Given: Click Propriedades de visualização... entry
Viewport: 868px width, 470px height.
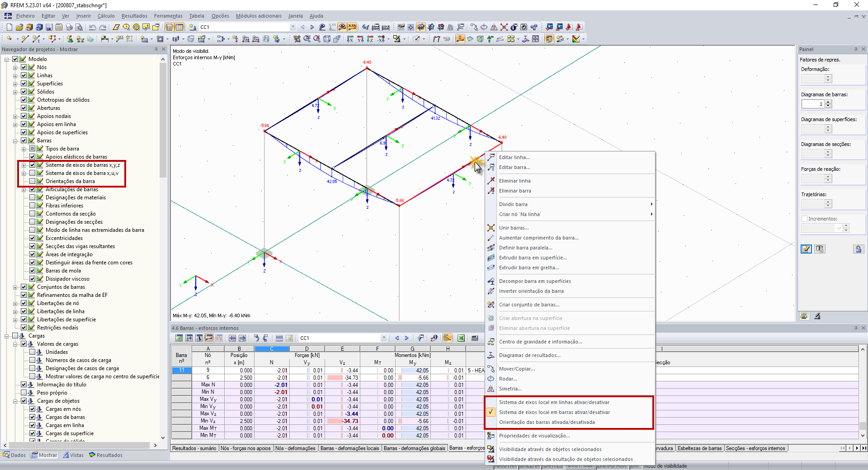Looking at the screenshot, I should coord(534,436).
